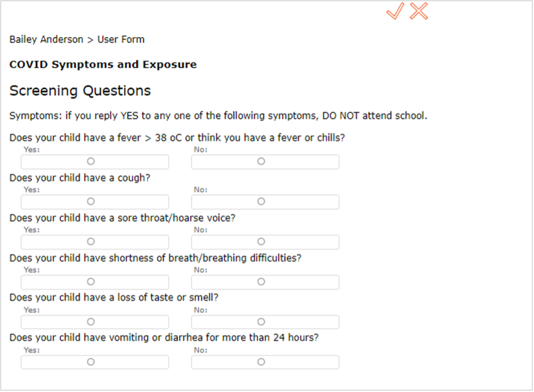Image resolution: width=534 pixels, height=392 pixels.
Task: Select Yes for fever or chills question
Action: (91, 161)
